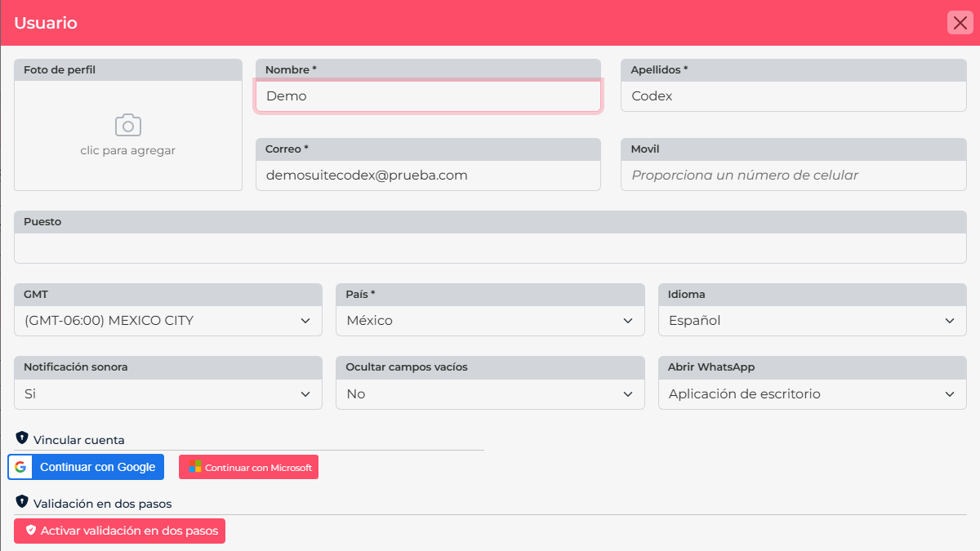Click the shield icon beside Validación en dos pasos
This screenshot has height=551, width=980.
22,502
